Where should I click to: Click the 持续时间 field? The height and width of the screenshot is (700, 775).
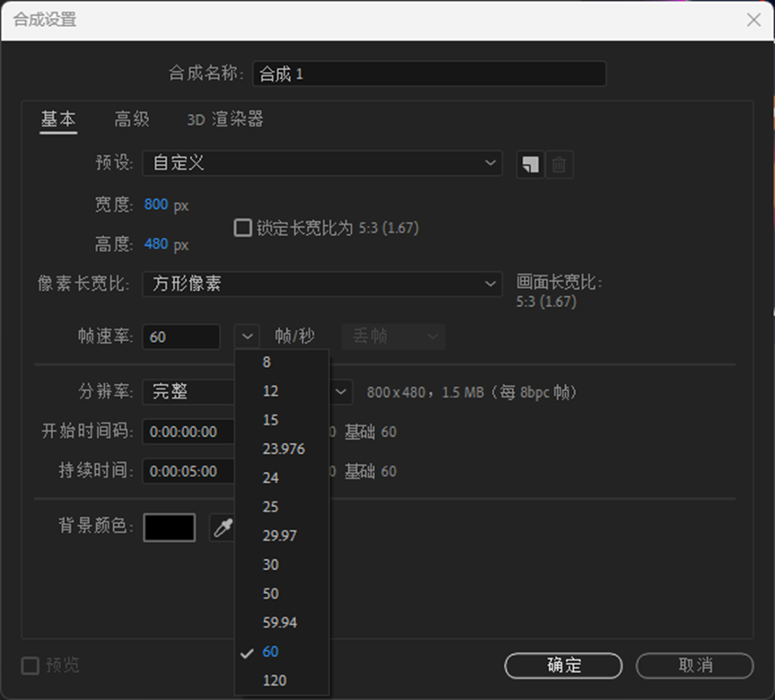click(x=188, y=471)
